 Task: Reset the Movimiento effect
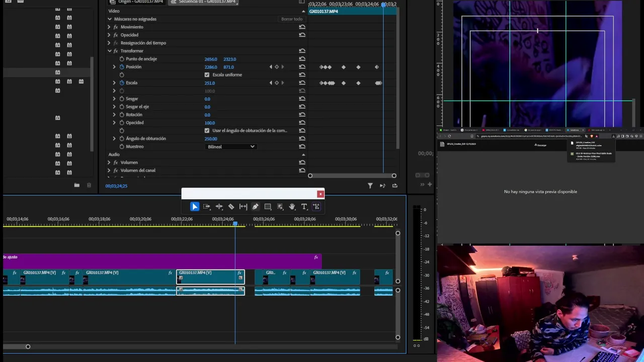[x=302, y=27]
